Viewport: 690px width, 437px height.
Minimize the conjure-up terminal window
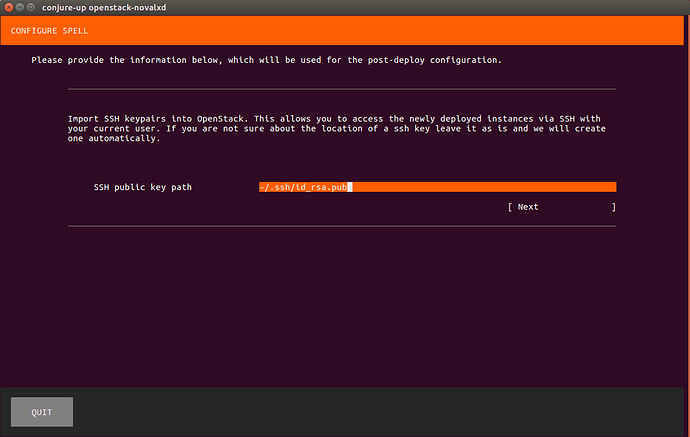tap(20, 7)
